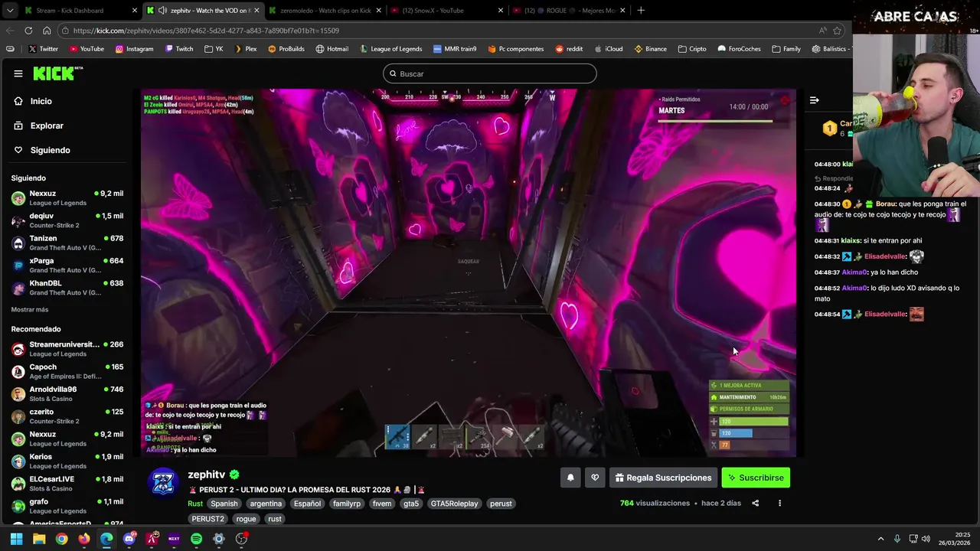Screen dimensions: 980x551
Task: Open grafo's recommended channel
Action: (67, 506)
